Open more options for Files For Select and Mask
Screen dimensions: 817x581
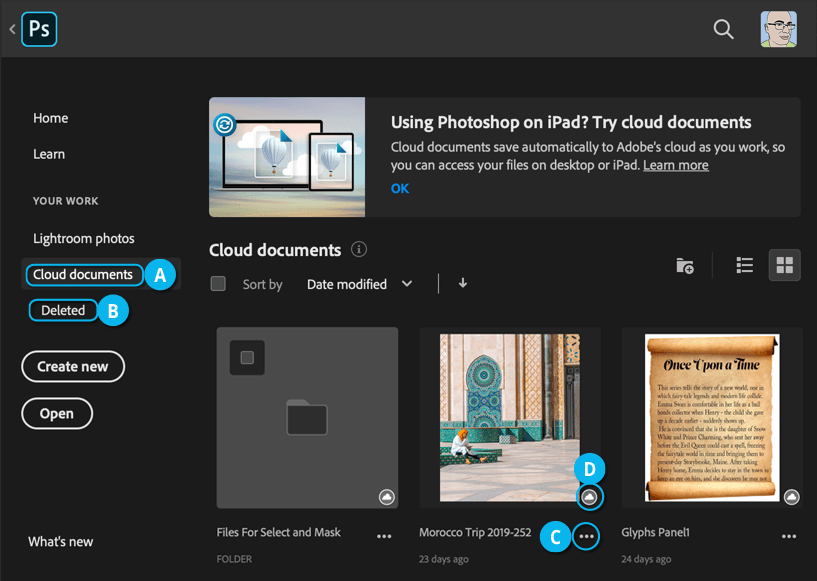[384, 536]
